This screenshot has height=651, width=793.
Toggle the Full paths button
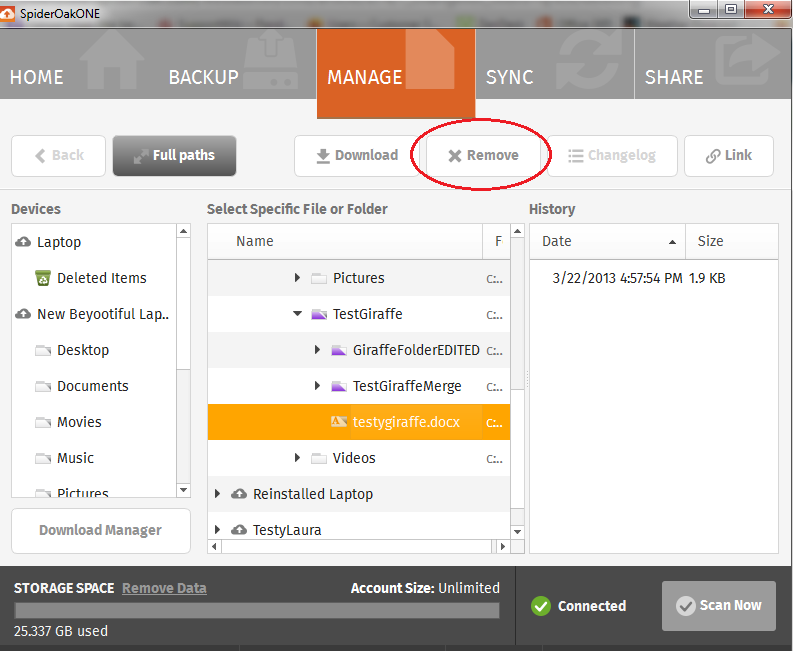tap(174, 156)
